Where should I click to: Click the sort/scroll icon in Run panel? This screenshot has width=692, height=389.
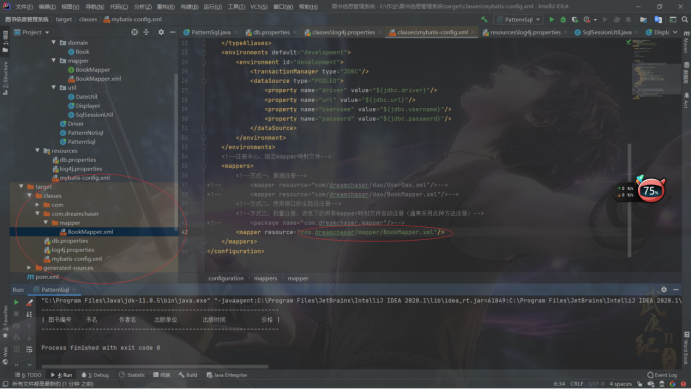pos(29,314)
